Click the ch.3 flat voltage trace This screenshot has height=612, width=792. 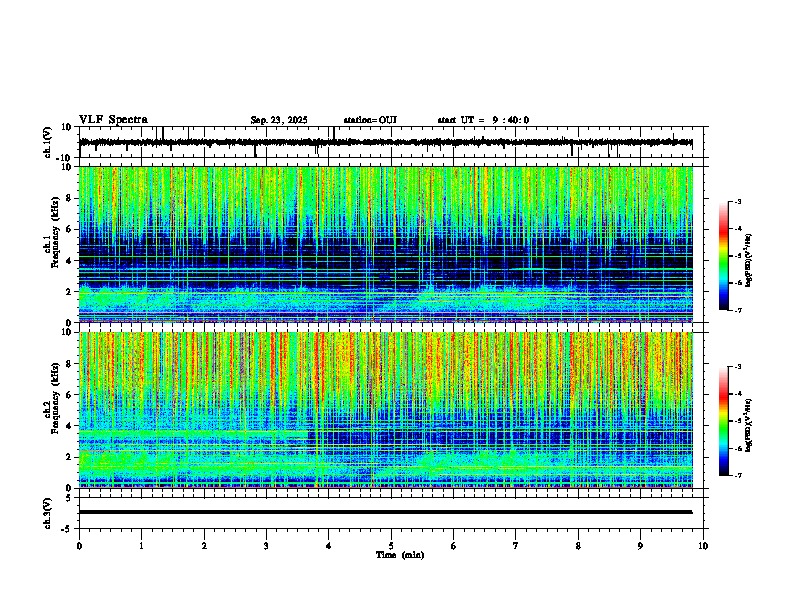click(385, 512)
